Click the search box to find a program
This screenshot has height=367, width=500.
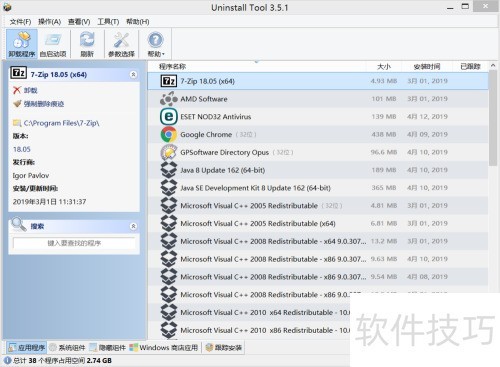pyautogui.click(x=74, y=243)
